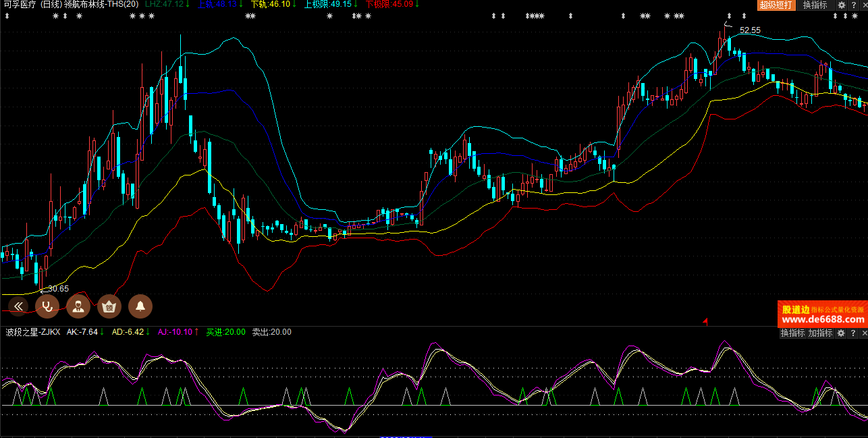Open the advisor person icon
This screenshot has height=438, width=868.
tap(78, 306)
